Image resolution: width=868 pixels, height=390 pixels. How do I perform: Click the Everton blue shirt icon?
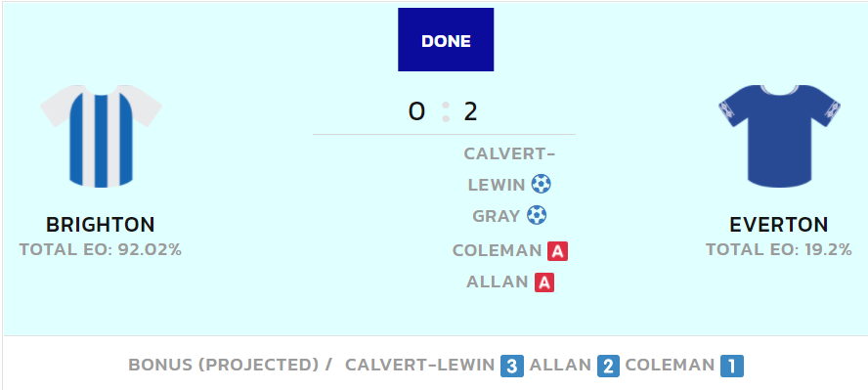click(779, 136)
